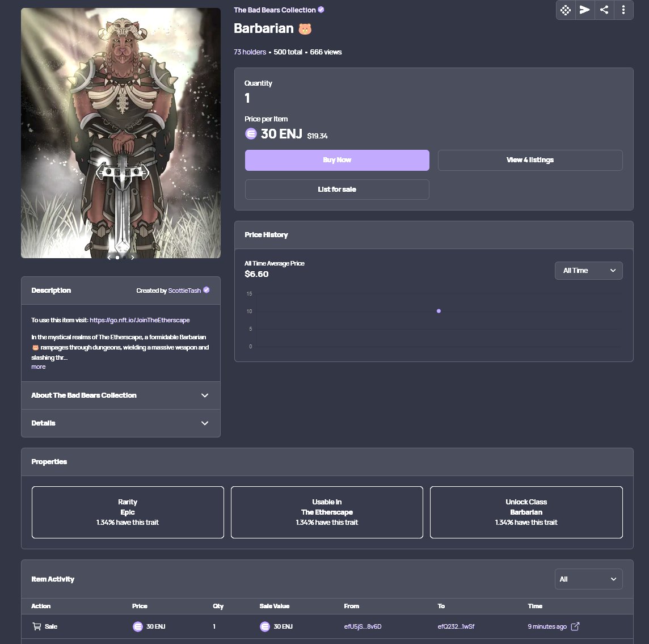Click the Buy Now button
Image resolution: width=649 pixels, height=644 pixels.
point(336,160)
